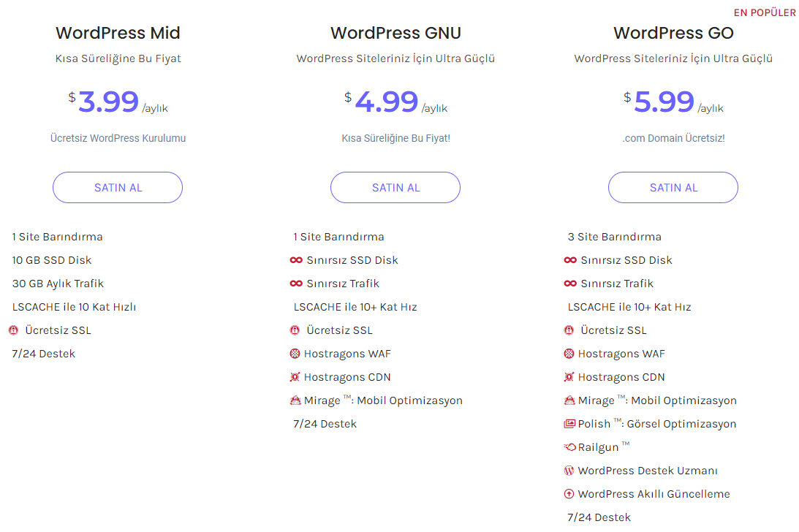The image size is (799, 532).
Task: Click infinity icon beside GNU Sınırsız SSD Disk
Action: (x=296, y=260)
